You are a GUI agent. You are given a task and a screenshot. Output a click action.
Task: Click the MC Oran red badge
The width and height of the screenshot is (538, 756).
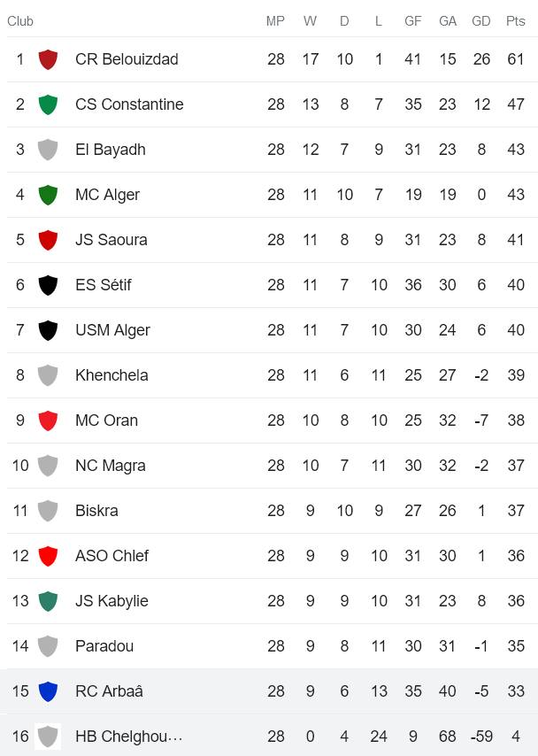click(x=50, y=420)
